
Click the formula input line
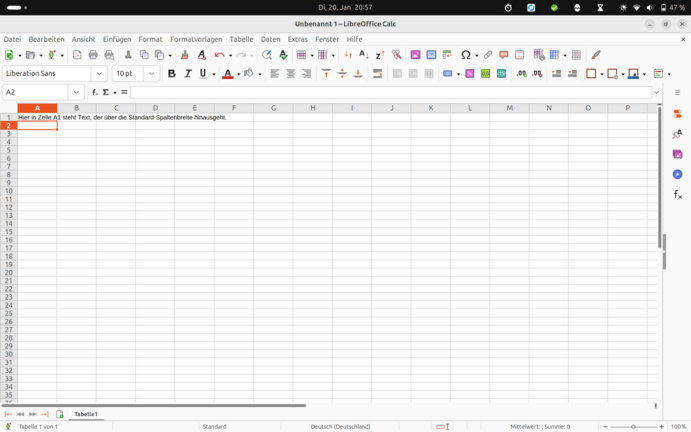(390, 92)
